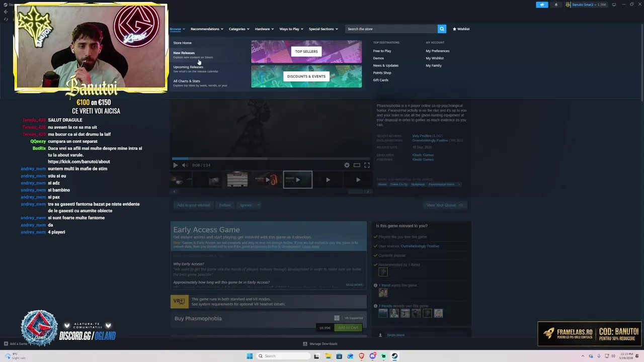Open Kinetic Games developer link

[x=423, y=155]
